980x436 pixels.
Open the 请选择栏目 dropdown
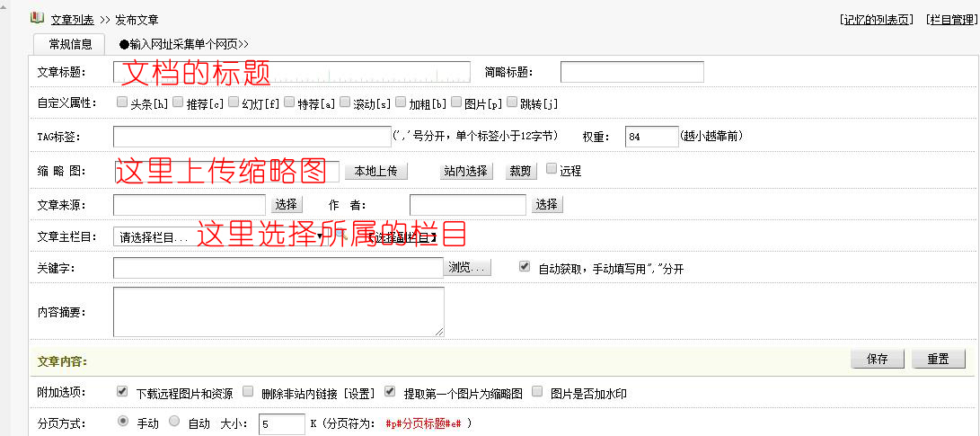[220, 237]
